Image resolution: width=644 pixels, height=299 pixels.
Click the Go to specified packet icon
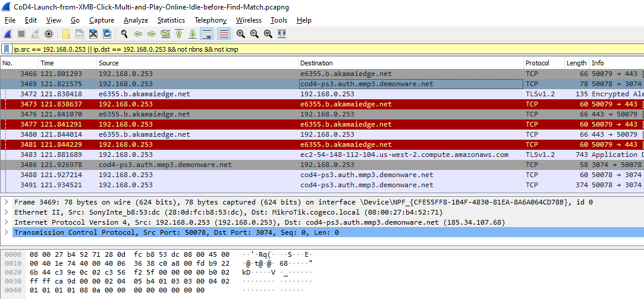click(165, 34)
